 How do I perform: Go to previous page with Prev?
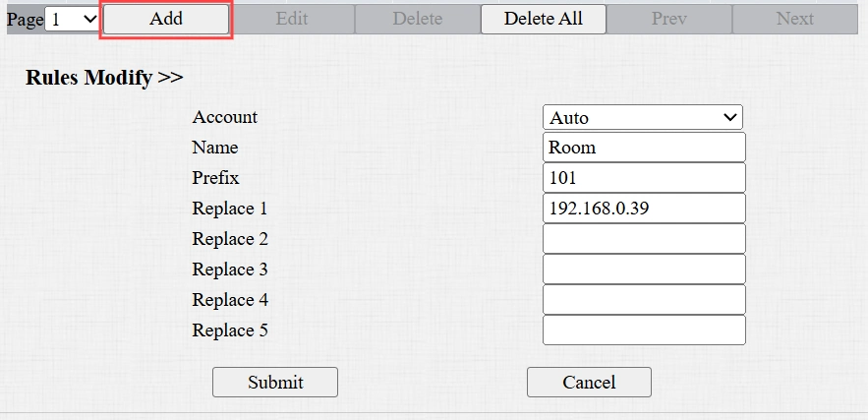pyautogui.click(x=668, y=19)
